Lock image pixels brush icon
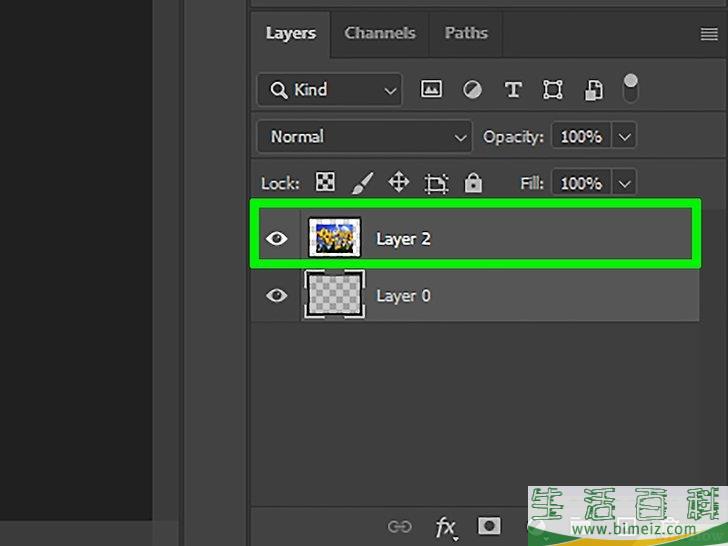The image size is (728, 546). (x=363, y=183)
